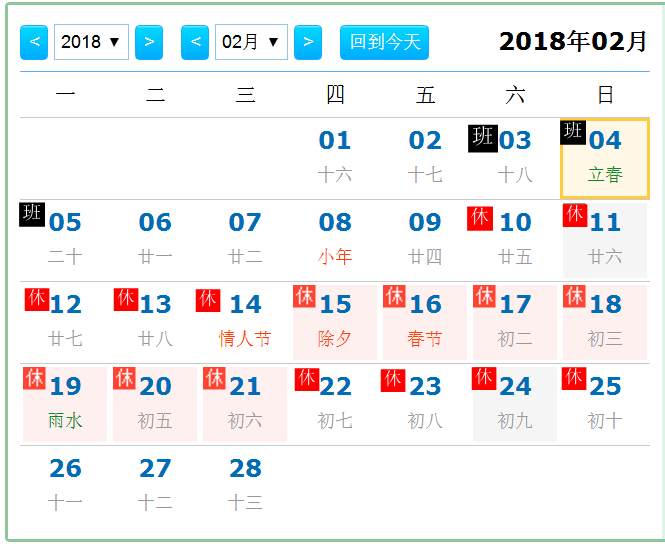
Task: Click the 休 badge on date 17
Action: 484,296
